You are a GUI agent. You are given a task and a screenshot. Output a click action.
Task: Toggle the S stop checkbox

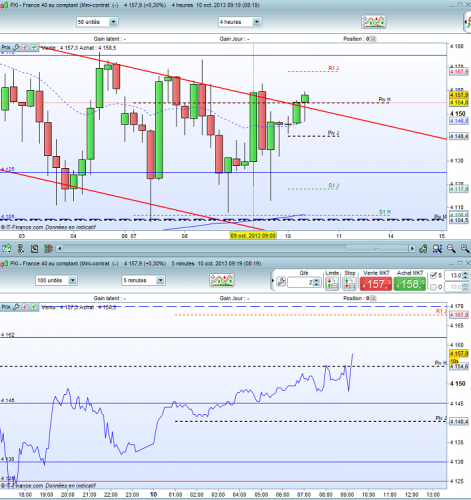tap(433, 275)
